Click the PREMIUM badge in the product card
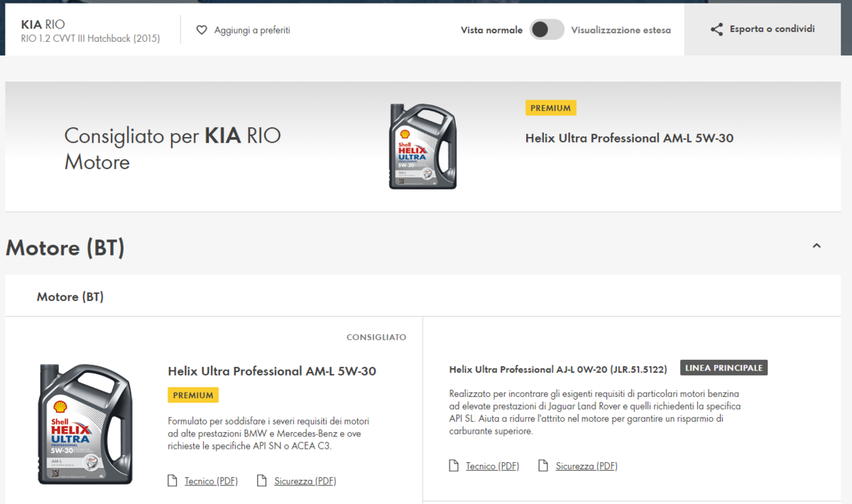 [193, 395]
